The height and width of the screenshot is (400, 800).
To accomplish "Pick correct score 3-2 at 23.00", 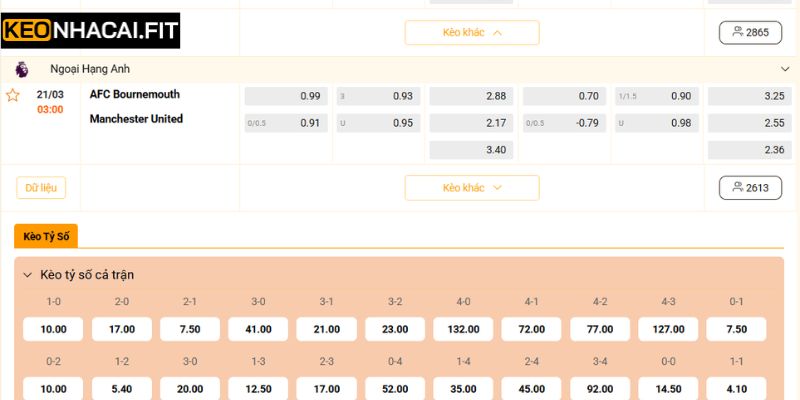I will pyautogui.click(x=395, y=329).
